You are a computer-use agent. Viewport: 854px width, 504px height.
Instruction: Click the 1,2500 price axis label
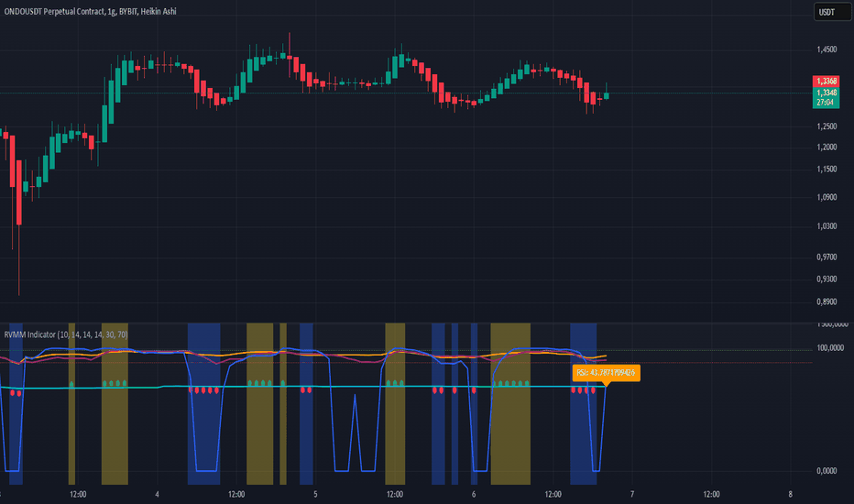coord(827,126)
